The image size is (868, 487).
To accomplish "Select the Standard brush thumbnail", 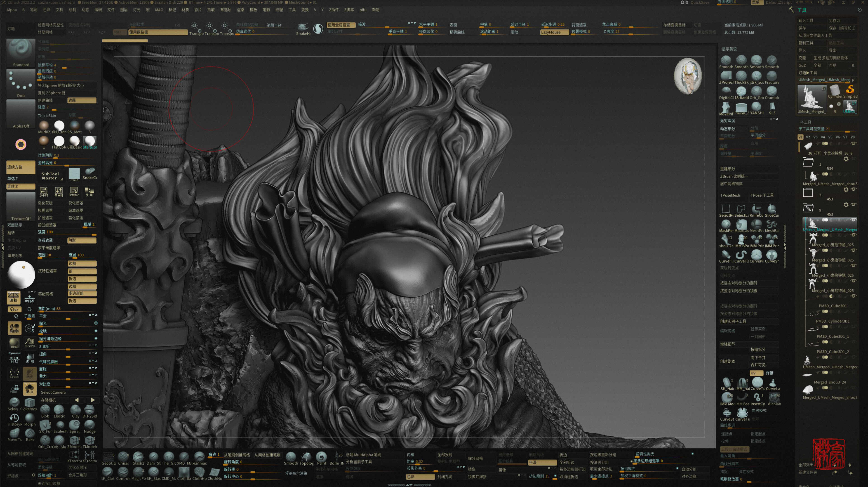I will (x=21, y=53).
